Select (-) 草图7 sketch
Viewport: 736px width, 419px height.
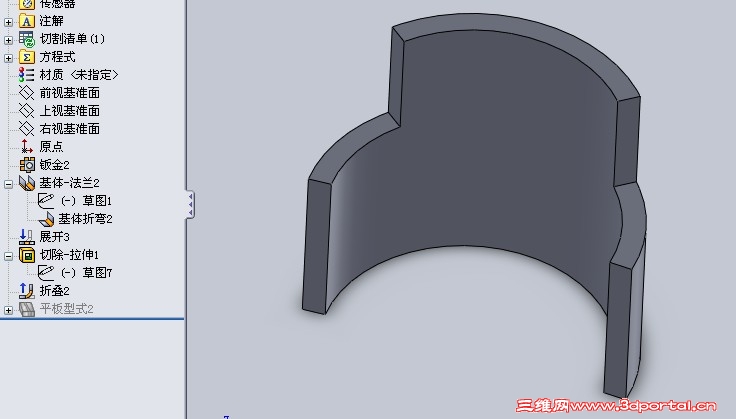[86, 273]
